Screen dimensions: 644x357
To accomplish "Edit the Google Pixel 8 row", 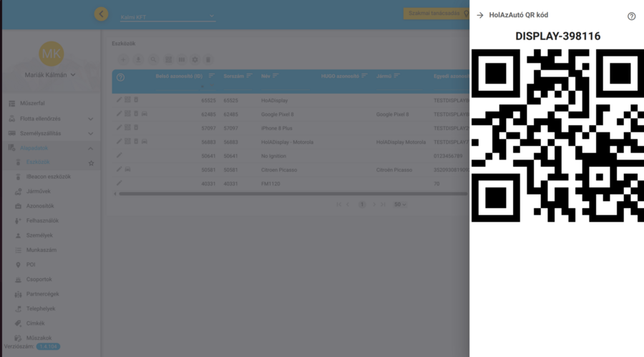I will 119,113.
